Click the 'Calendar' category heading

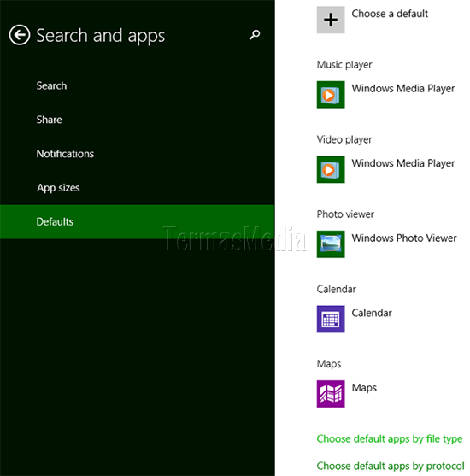[336, 290]
